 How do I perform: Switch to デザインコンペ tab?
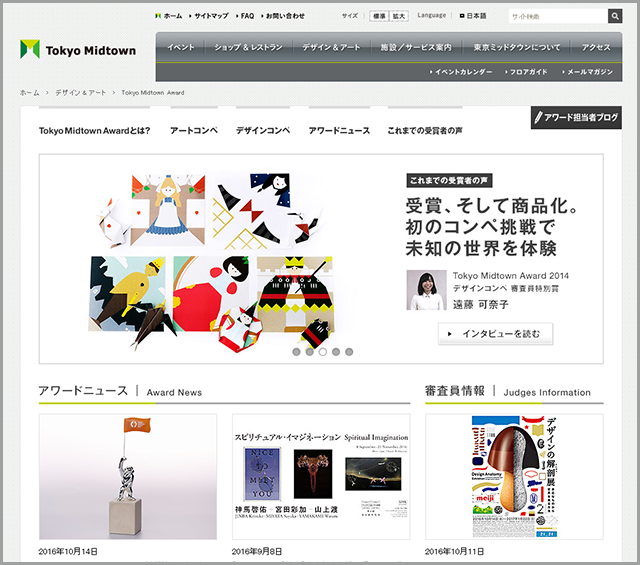coord(263,131)
